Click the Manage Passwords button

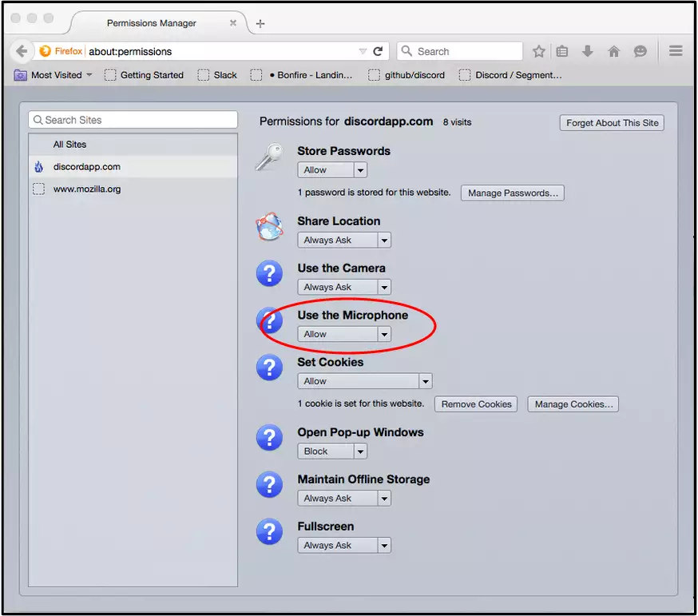point(512,193)
